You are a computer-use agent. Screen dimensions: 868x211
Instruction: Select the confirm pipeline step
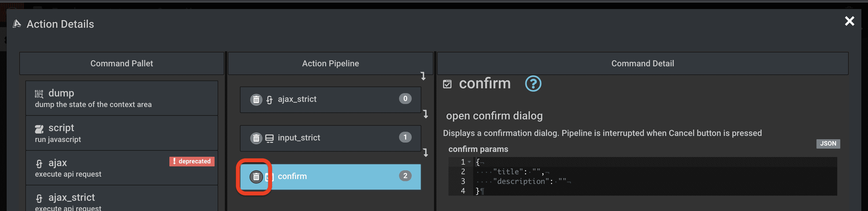[x=330, y=177]
